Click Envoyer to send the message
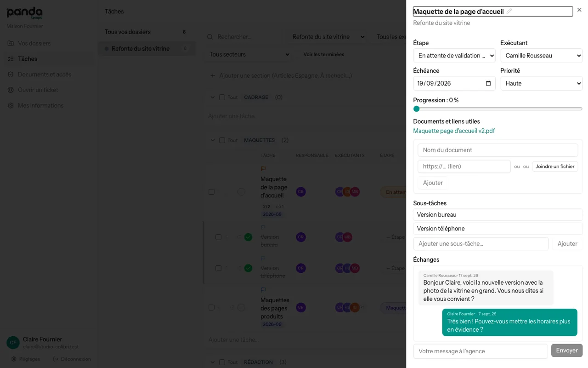 click(567, 351)
